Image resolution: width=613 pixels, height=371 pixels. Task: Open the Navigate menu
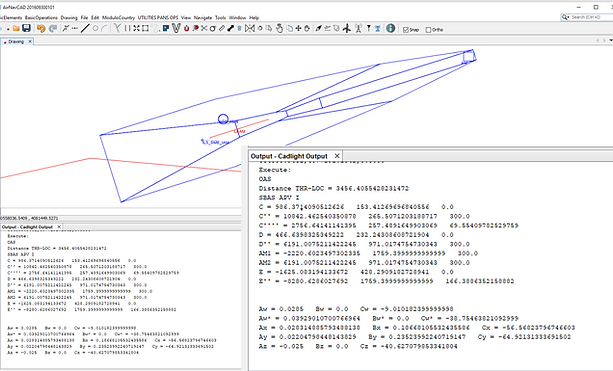click(203, 18)
